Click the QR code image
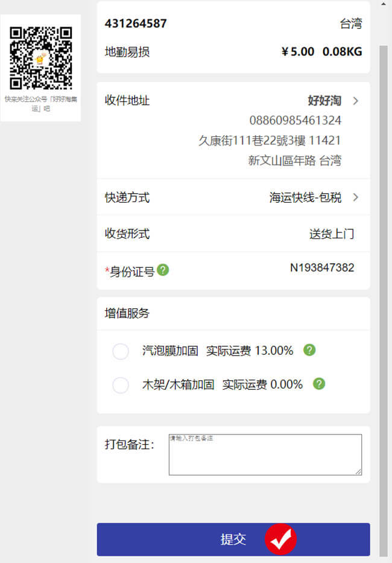The image size is (392, 563). pos(40,58)
